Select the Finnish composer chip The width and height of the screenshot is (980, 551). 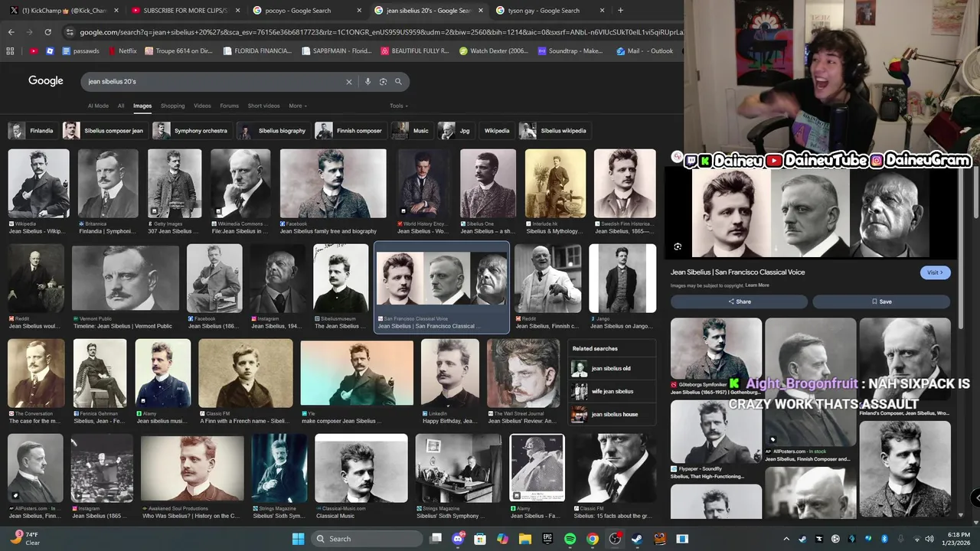tap(350, 131)
